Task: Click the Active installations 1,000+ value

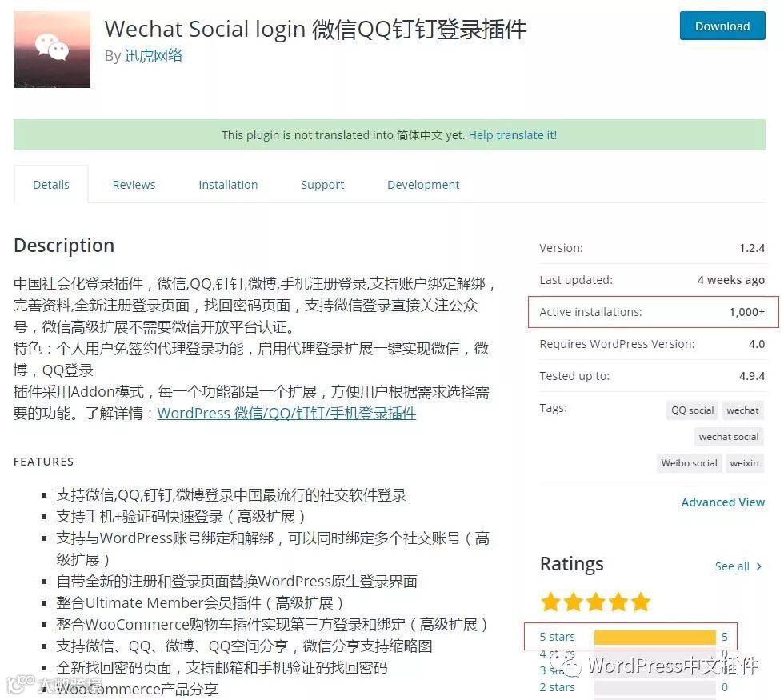Action: tap(747, 312)
